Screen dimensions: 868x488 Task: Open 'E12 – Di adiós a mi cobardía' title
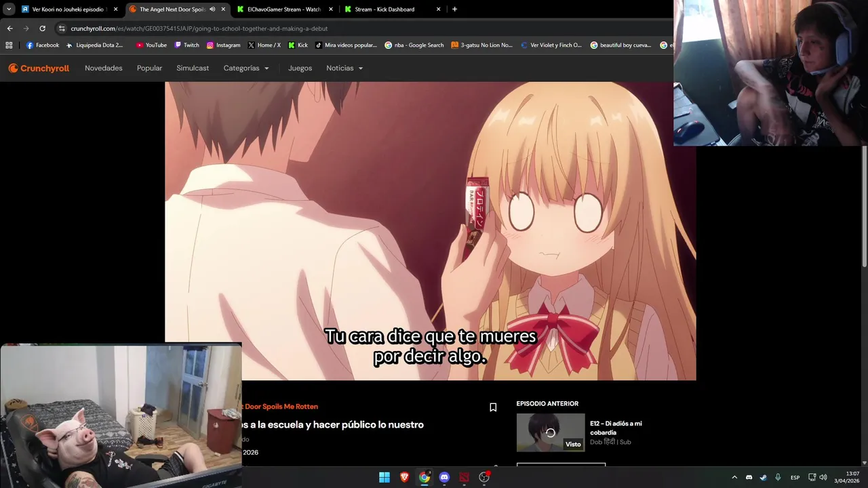tap(616, 428)
